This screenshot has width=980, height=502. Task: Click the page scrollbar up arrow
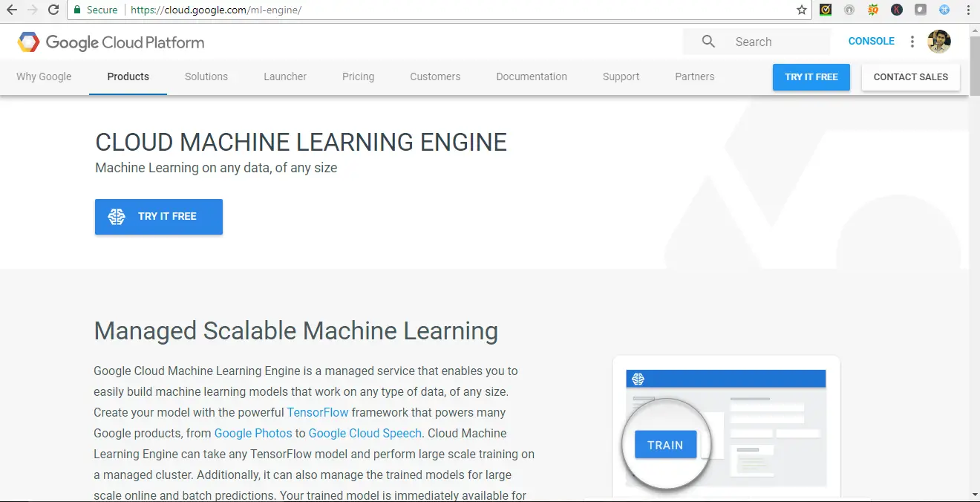[974, 28]
